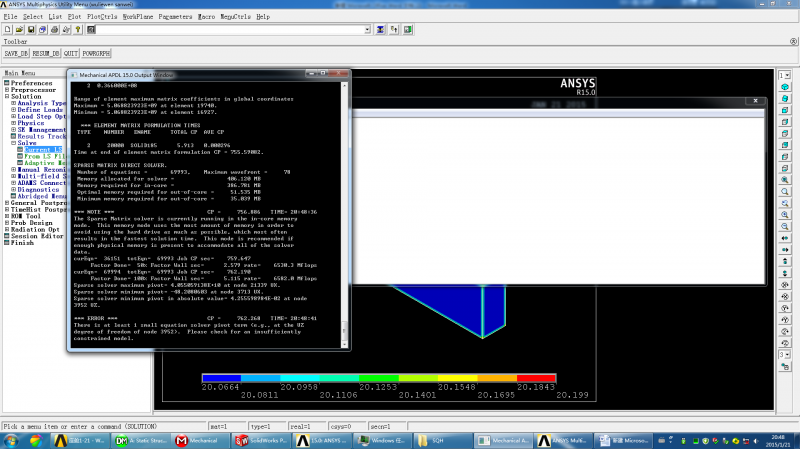
Task: Open the Pan-Zoom-Rotate toolbar icon
Action: [43, 30]
